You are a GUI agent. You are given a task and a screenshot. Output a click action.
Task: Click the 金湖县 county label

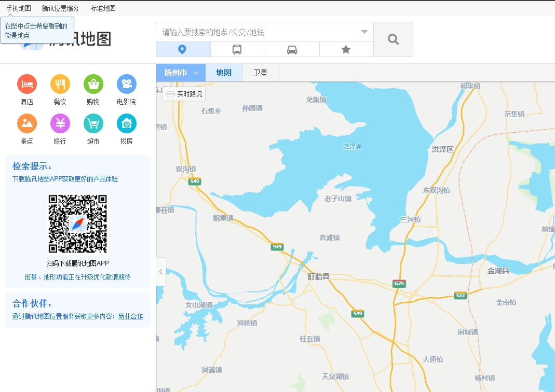(x=498, y=271)
